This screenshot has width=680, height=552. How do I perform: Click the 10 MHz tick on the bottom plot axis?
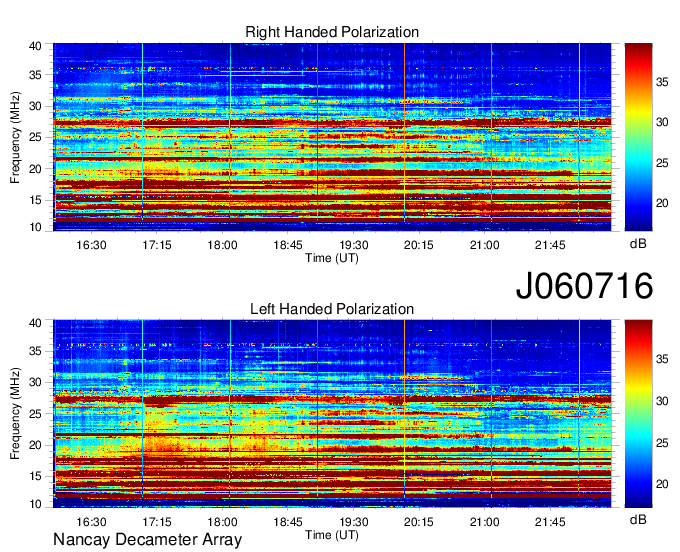tap(35, 504)
